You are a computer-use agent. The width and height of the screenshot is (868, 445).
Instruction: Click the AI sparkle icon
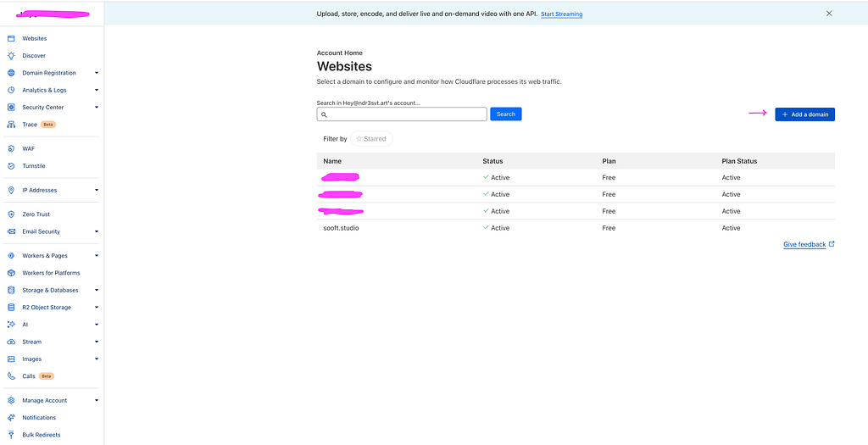(x=11, y=325)
